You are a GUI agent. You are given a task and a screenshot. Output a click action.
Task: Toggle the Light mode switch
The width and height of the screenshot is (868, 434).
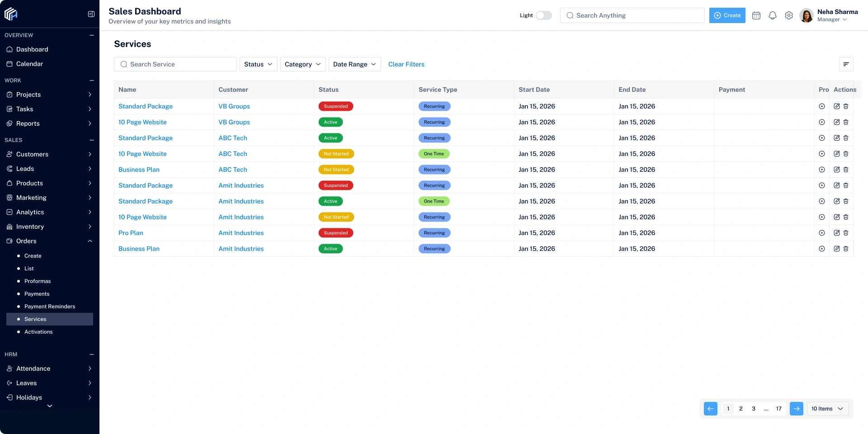pos(544,15)
